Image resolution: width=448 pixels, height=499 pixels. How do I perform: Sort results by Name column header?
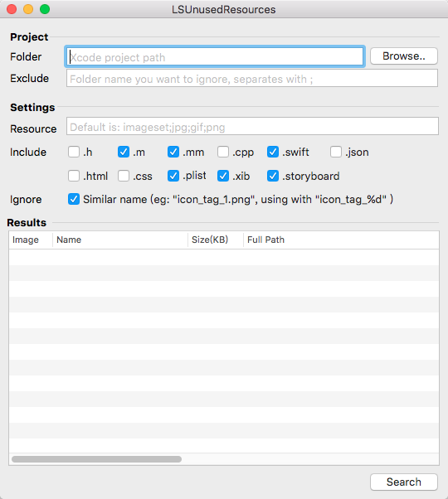click(120, 240)
